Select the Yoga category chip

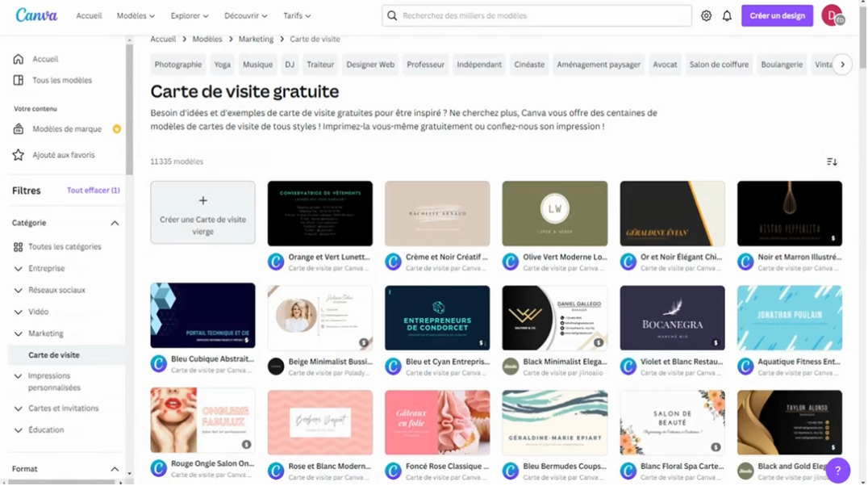pos(222,65)
